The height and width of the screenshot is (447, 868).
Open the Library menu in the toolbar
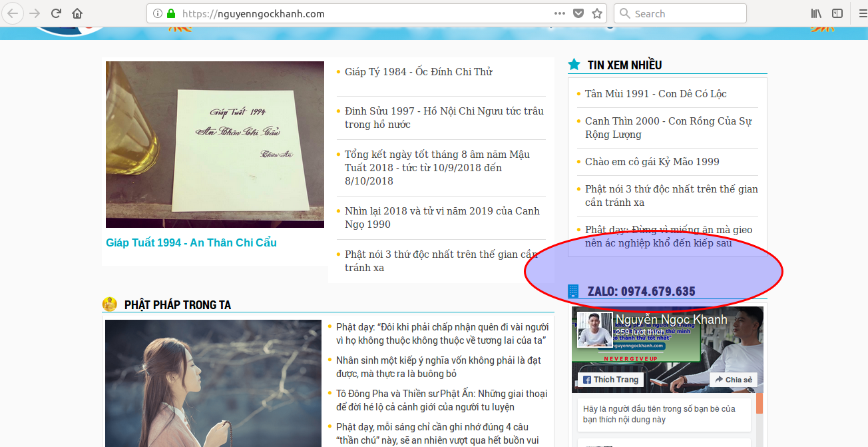click(816, 13)
